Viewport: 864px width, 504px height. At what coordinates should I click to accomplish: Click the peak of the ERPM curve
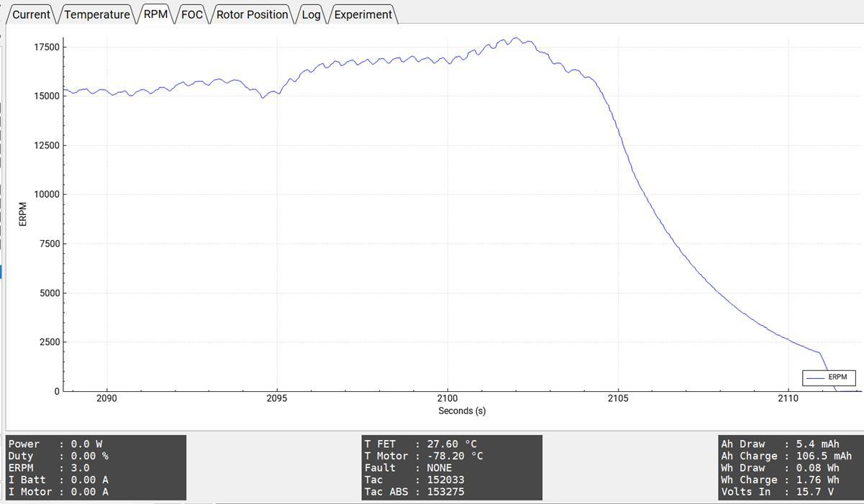click(x=516, y=38)
